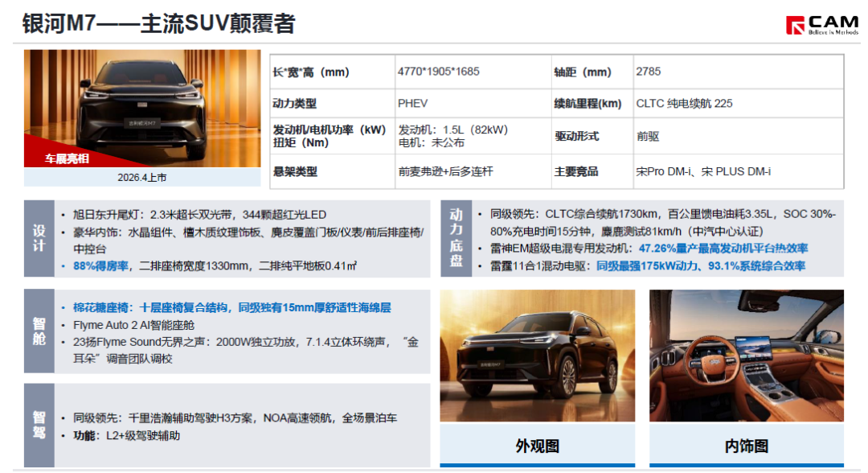Select the 4770*1905*1685 dimension value
This screenshot has width=868, height=473.
439,72
